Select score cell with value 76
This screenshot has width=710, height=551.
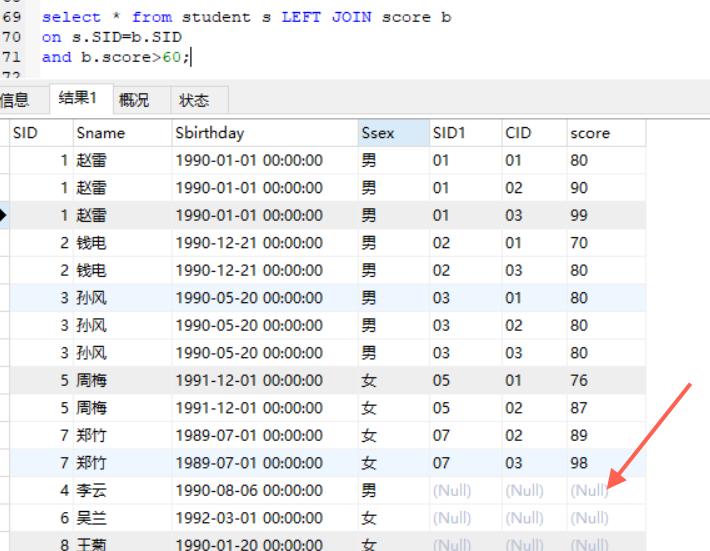pos(606,380)
